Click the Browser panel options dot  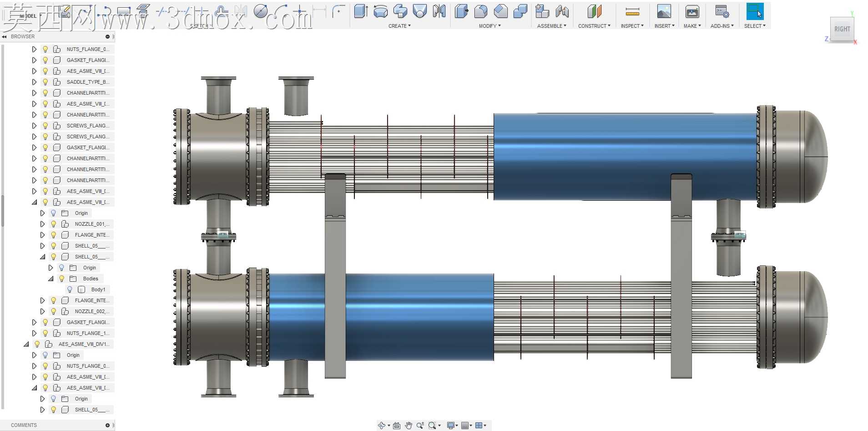click(x=107, y=36)
